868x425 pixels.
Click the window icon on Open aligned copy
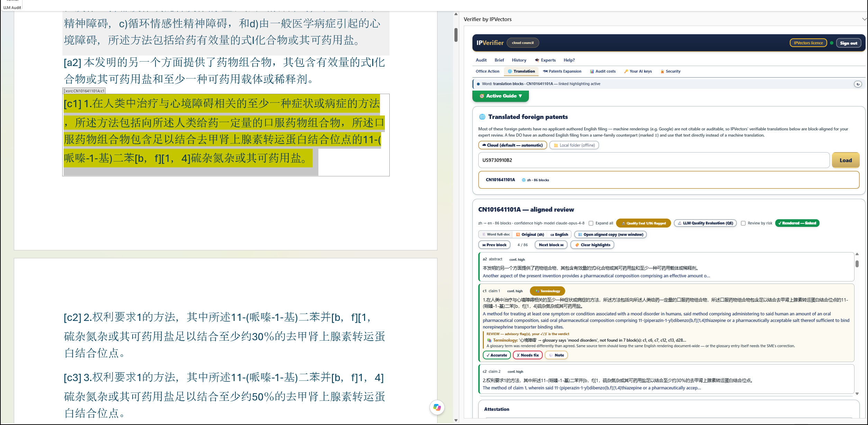[x=580, y=234]
